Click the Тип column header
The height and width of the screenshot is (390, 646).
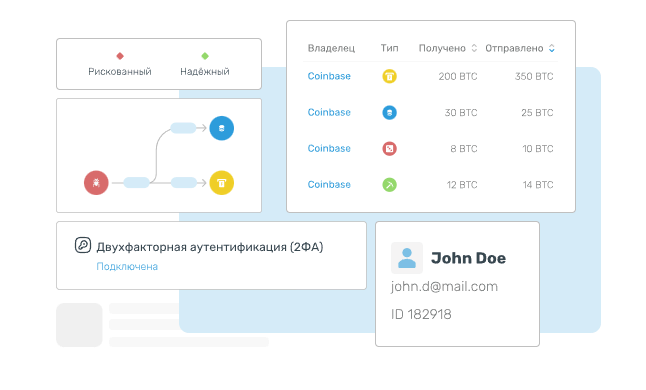coord(389,48)
